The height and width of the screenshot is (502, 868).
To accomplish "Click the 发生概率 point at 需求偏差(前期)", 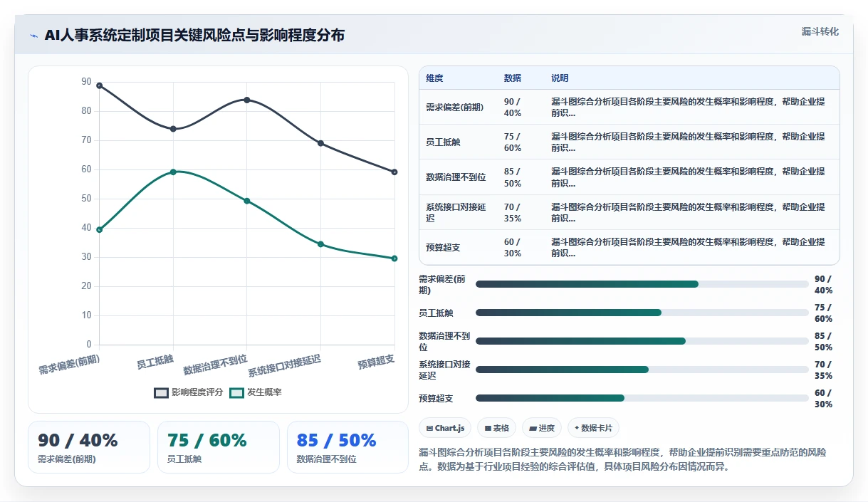I will coord(99,229).
